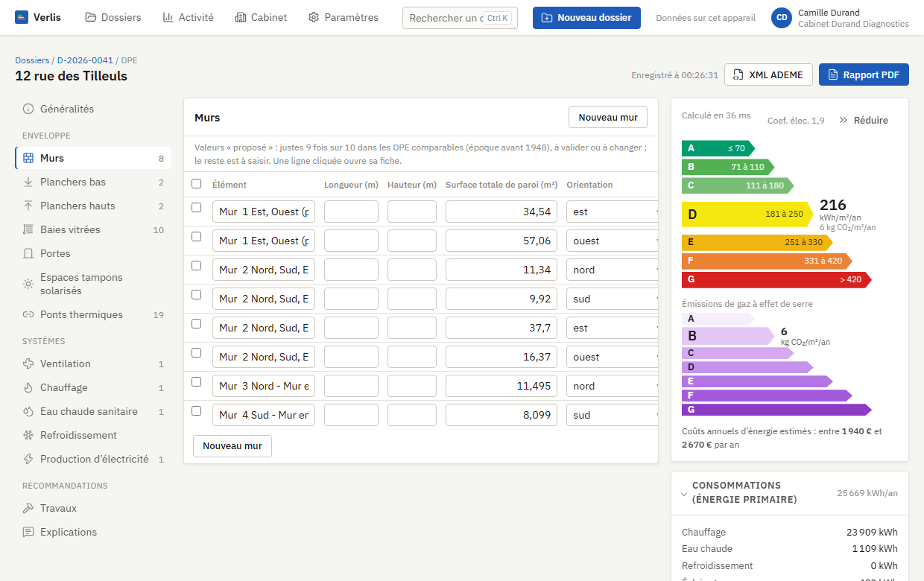Screen dimensions: 924x581
Task: Click the Eau chaude sanitaire droplet icon
Action: tap(28, 411)
